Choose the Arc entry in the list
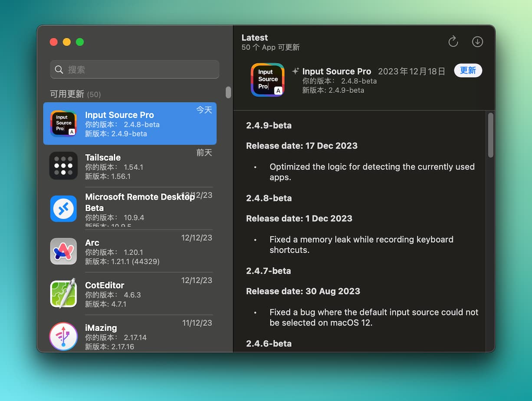The height and width of the screenshot is (401, 532). [x=130, y=251]
